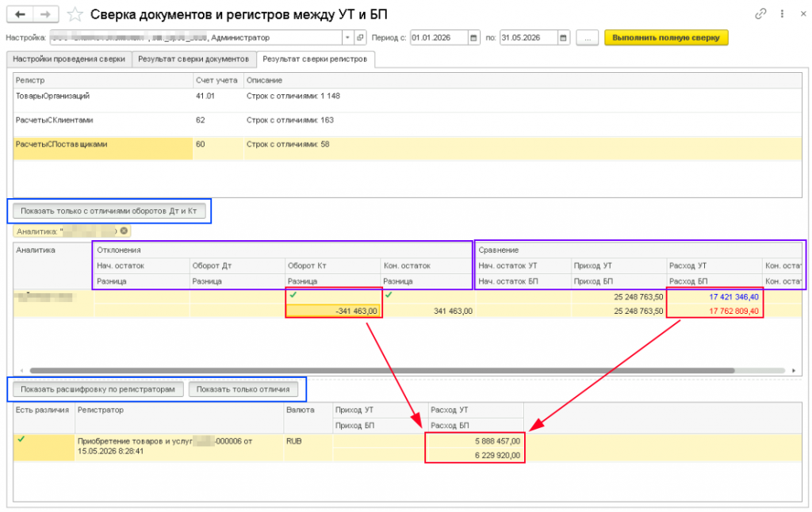
Task: Click the Оборот Дт column header
Action: click(237, 266)
